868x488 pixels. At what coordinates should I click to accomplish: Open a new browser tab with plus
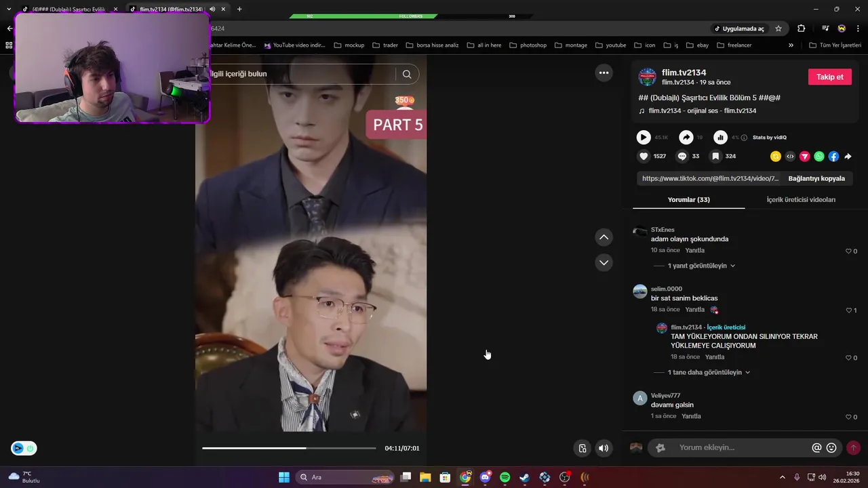(239, 9)
